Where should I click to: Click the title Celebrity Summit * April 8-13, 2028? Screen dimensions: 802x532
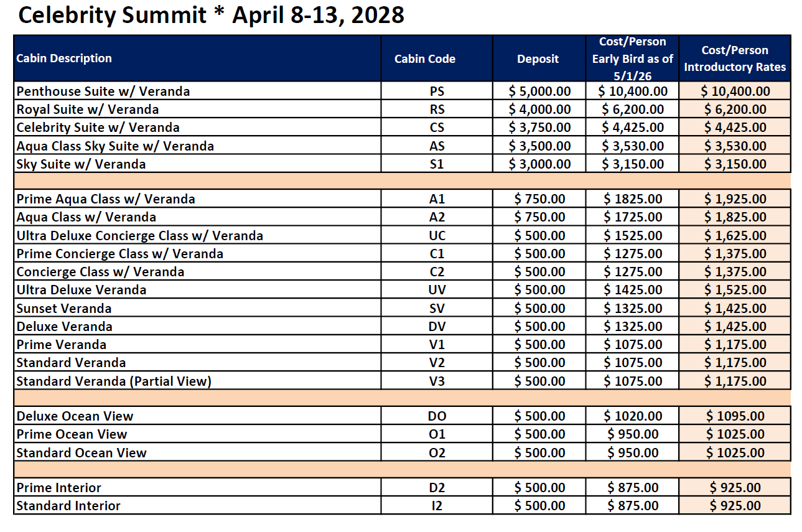[211, 16]
